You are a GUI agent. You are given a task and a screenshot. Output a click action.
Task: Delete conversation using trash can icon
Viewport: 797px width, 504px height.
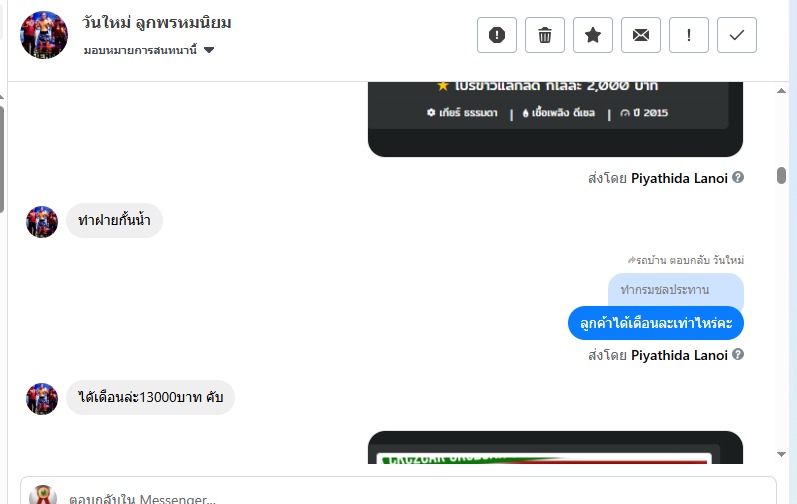click(x=544, y=35)
